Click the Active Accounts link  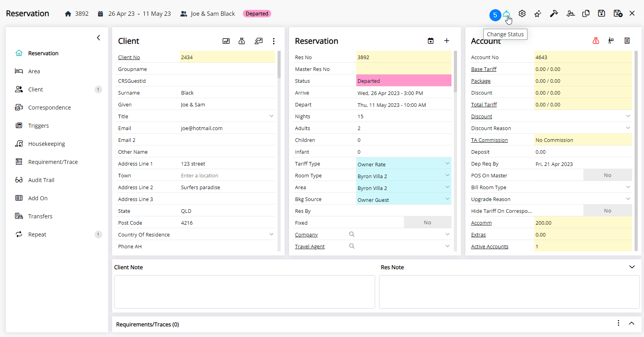coord(489,247)
